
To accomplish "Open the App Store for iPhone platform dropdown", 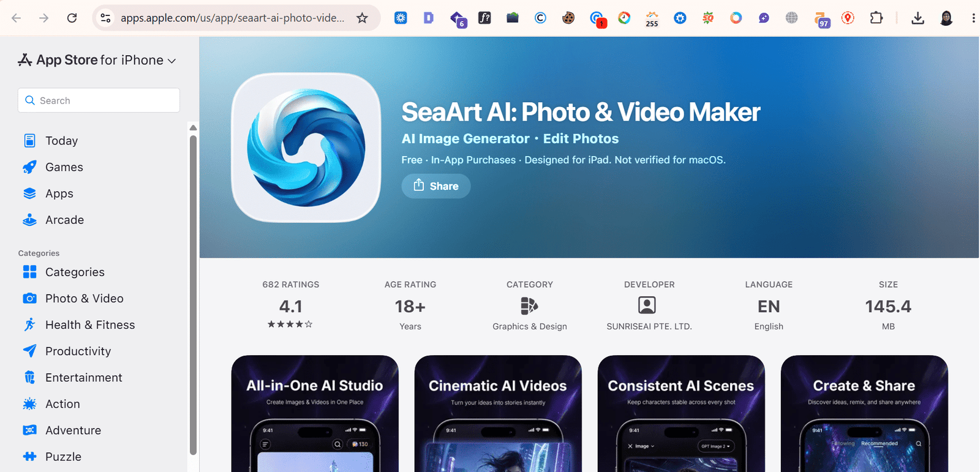I will pyautogui.click(x=98, y=60).
